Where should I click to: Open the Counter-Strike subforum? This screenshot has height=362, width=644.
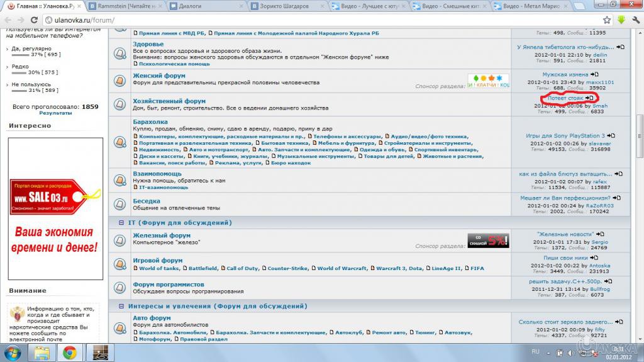coord(287,268)
